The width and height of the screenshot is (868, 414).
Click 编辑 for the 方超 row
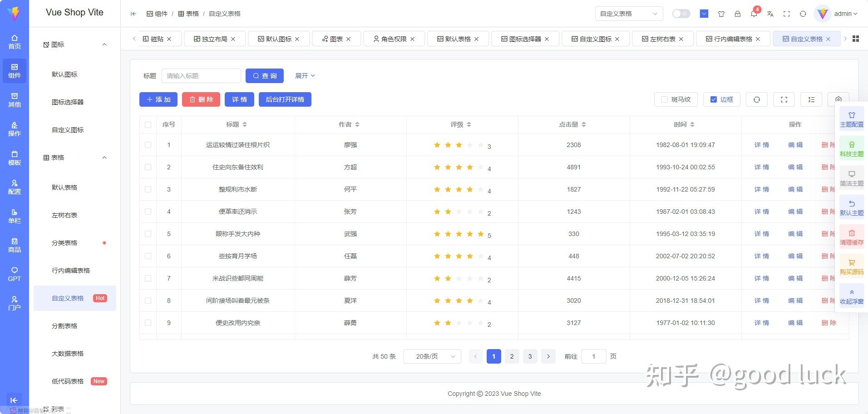(795, 167)
